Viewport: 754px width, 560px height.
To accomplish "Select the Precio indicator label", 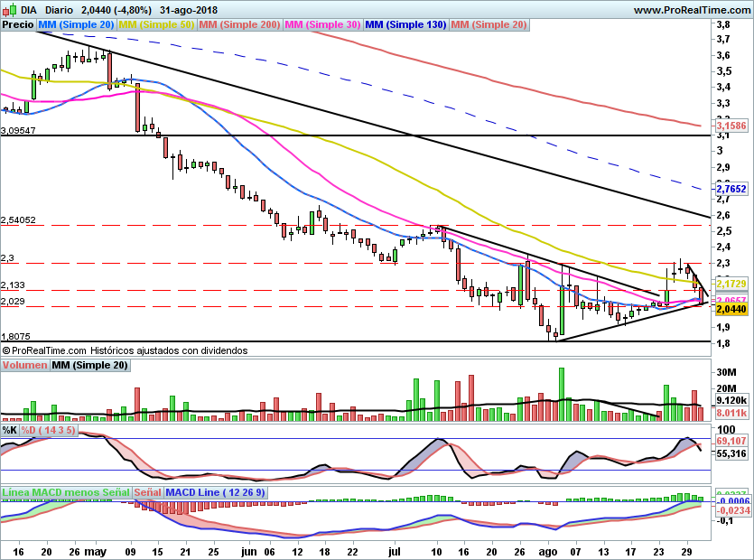I will coord(18,24).
